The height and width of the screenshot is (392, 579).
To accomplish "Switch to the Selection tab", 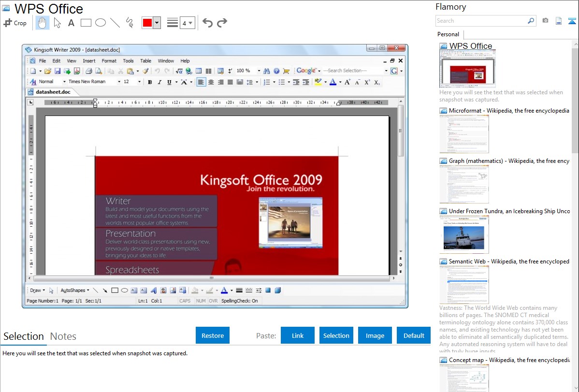I will pyautogui.click(x=24, y=336).
